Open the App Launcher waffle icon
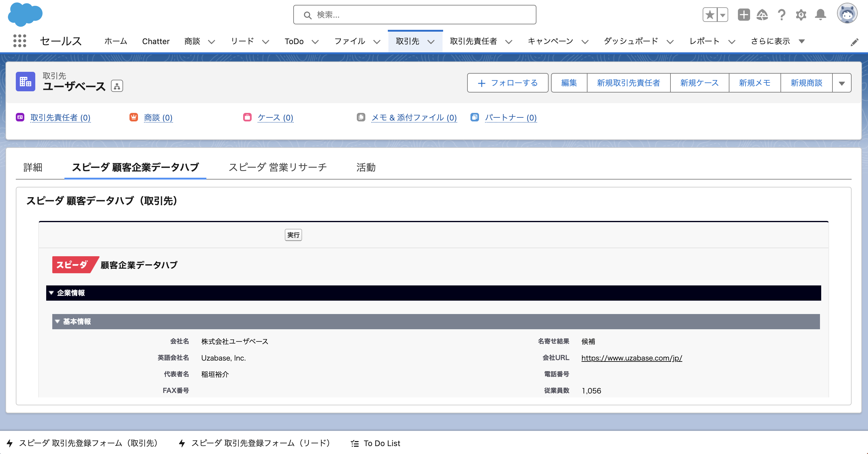868x454 pixels. (x=19, y=41)
